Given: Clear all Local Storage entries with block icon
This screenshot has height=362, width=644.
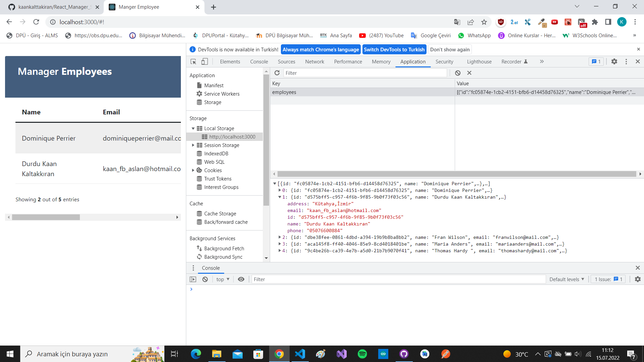Looking at the screenshot, I should pyautogui.click(x=458, y=73).
